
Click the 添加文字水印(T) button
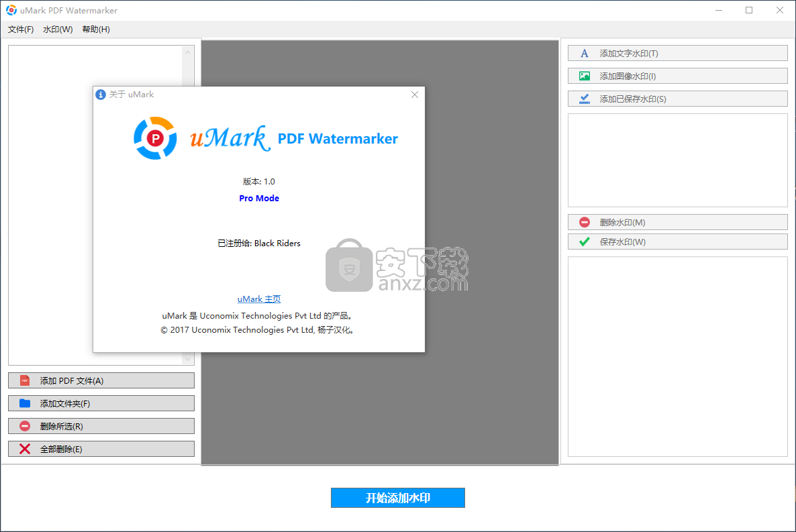(678, 53)
